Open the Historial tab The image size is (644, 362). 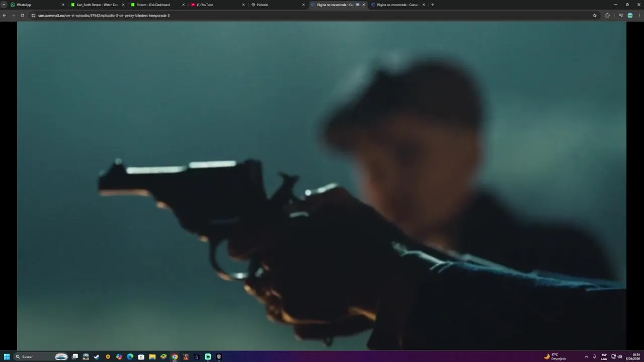[277, 5]
